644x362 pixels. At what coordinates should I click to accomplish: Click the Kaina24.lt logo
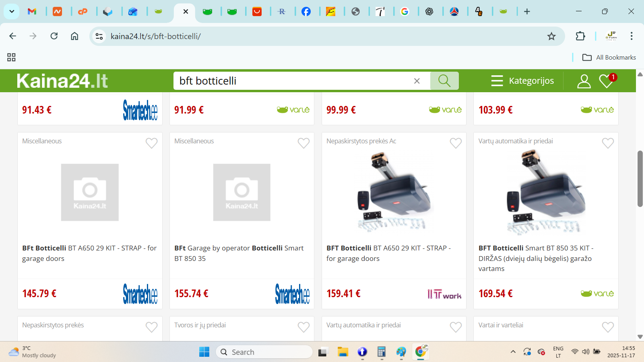62,81
